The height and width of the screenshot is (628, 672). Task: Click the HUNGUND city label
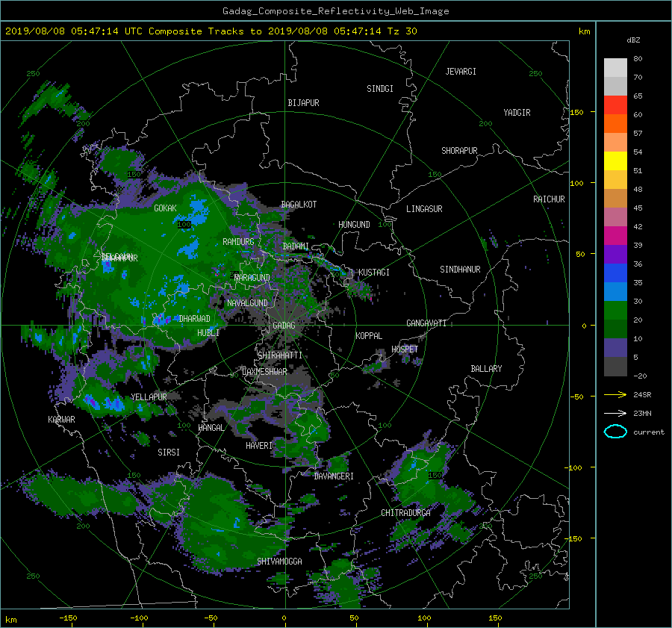[x=354, y=225]
